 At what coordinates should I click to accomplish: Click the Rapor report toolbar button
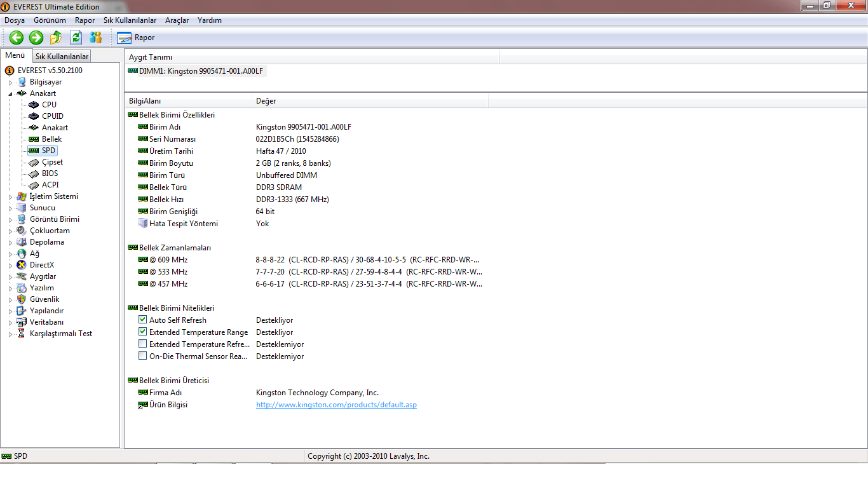(x=136, y=37)
